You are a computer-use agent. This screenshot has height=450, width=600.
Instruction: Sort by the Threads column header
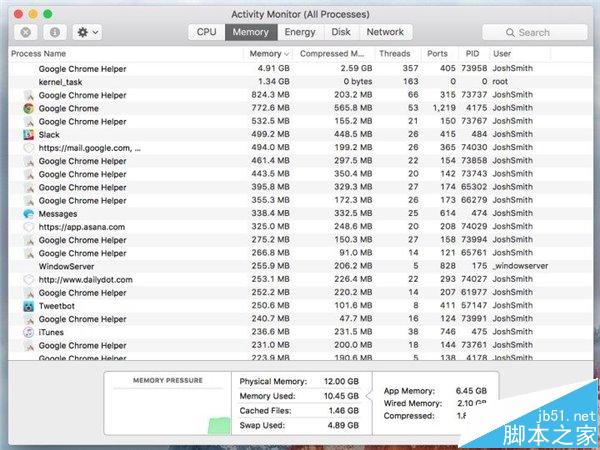click(x=395, y=53)
